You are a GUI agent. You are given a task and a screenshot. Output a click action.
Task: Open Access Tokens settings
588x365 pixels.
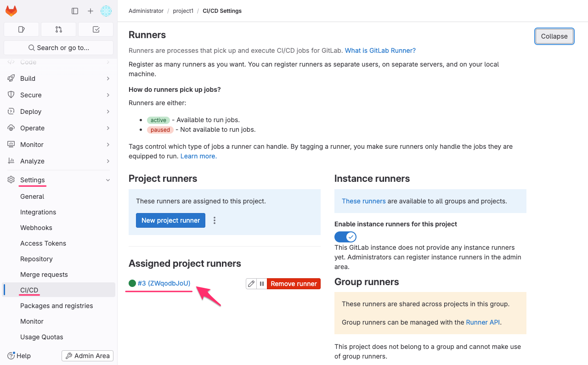point(58,243)
